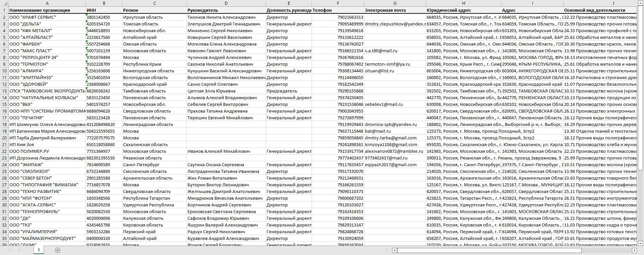Select email cell termoton-simf@ya.ru
This screenshot has width=644, height=255.
[x=395, y=64]
